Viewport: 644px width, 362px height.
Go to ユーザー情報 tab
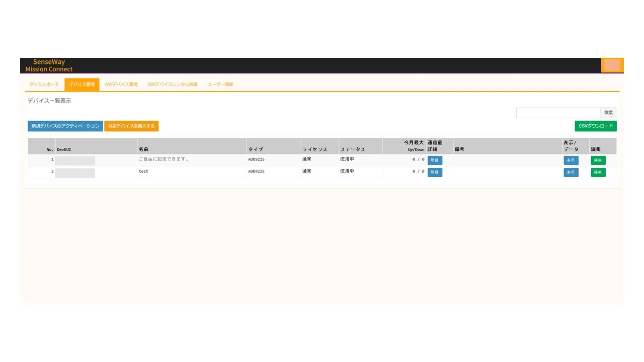point(220,84)
